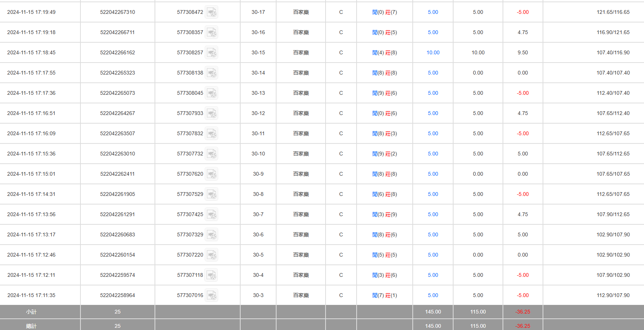Click the video icon for 577307118
Image resolution: width=644 pixels, height=330 pixels.
pyautogui.click(x=211, y=275)
